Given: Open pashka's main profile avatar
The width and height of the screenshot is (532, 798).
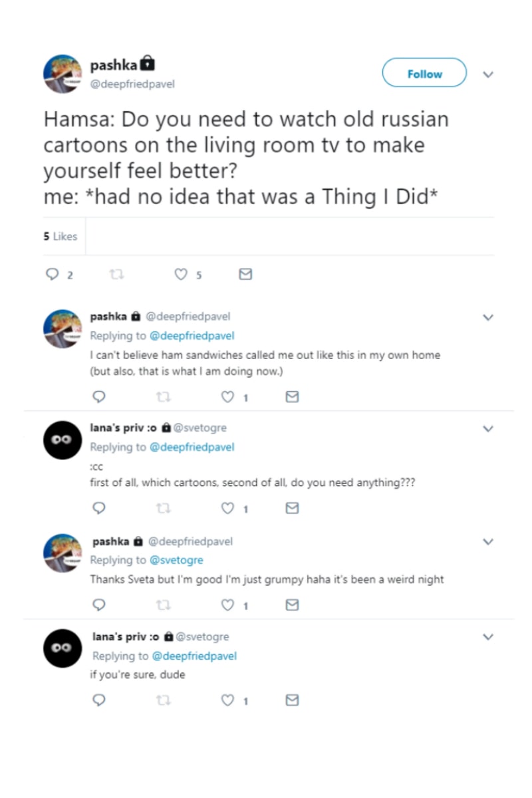Looking at the screenshot, I should pyautogui.click(x=63, y=73).
